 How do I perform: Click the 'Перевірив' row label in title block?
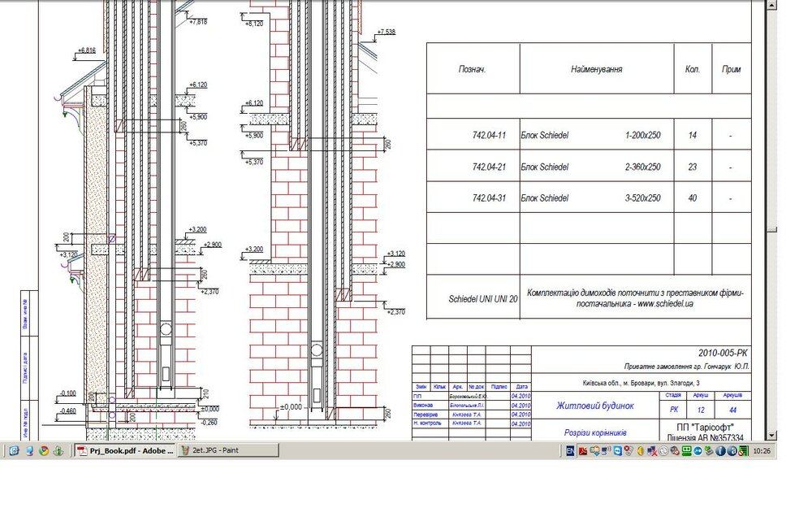pos(425,415)
